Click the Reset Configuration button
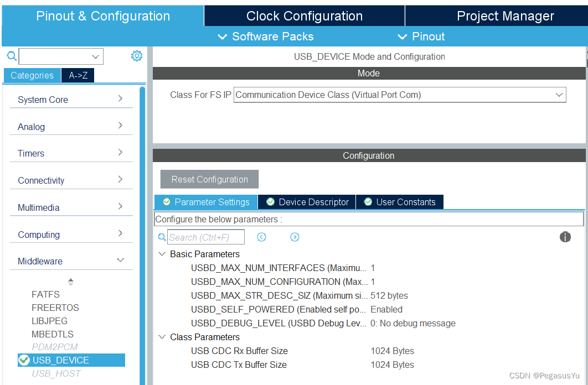This screenshot has width=588, height=385. (x=210, y=179)
